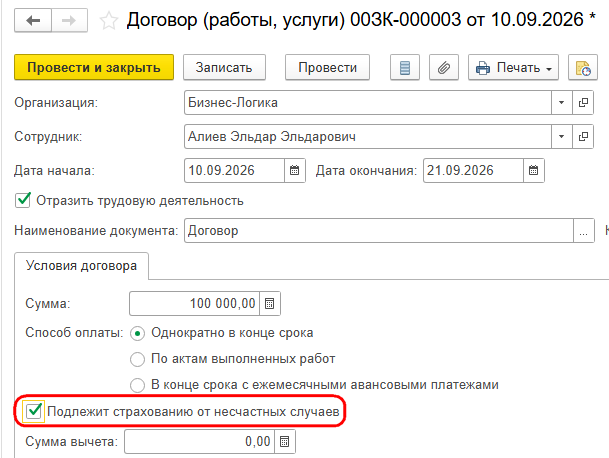
Task: Add document to favorites with the star icon
Action: click(x=108, y=21)
